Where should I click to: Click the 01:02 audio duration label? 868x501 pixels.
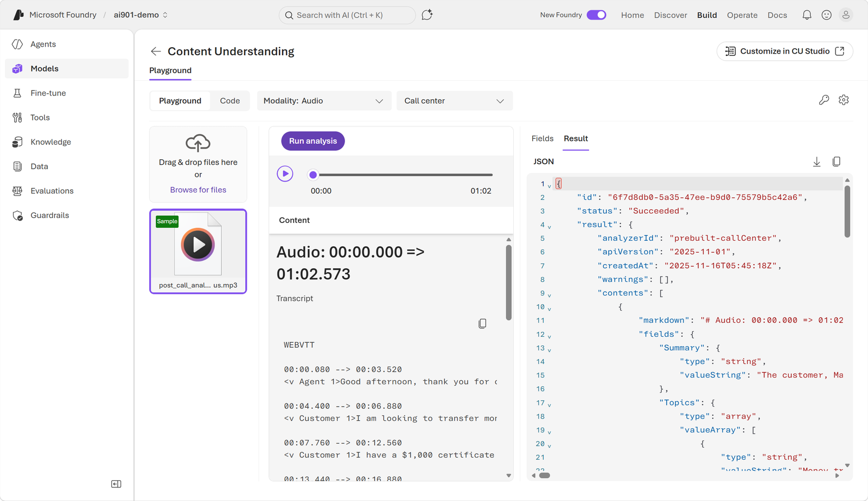[481, 191]
